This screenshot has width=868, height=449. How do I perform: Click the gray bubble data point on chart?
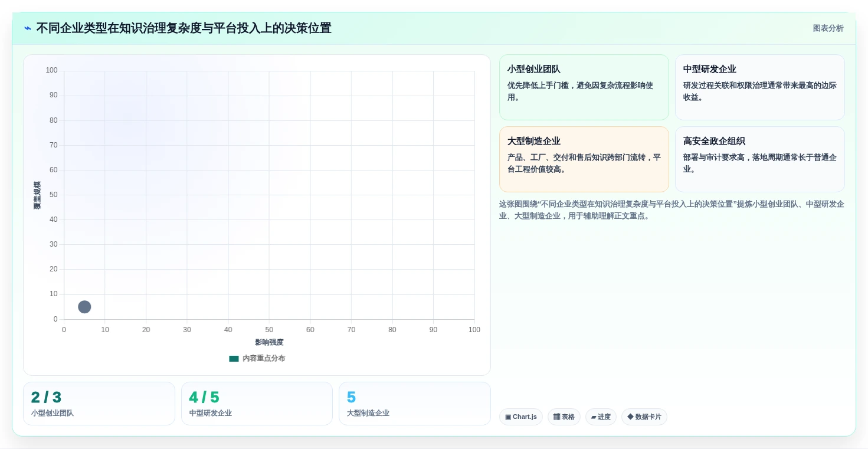coord(84,307)
